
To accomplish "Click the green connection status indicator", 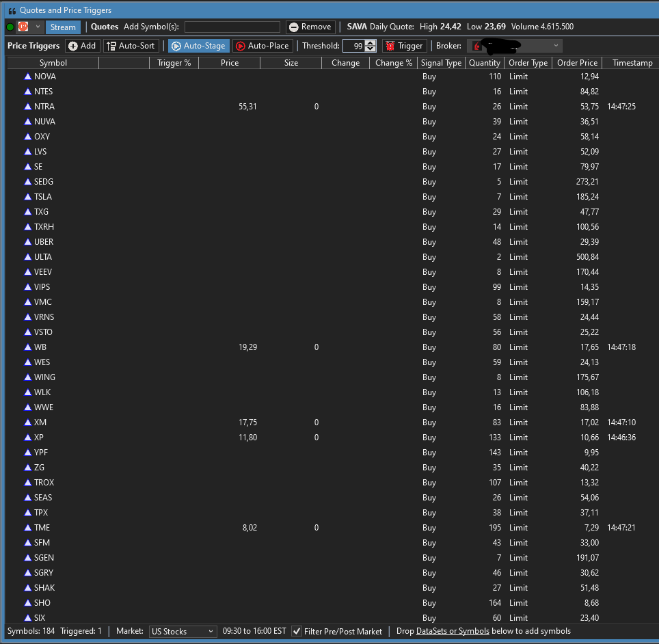I will (10, 27).
